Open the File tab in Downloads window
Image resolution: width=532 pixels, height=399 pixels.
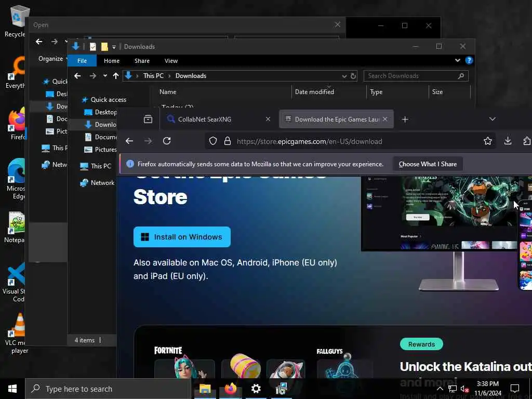(82, 61)
